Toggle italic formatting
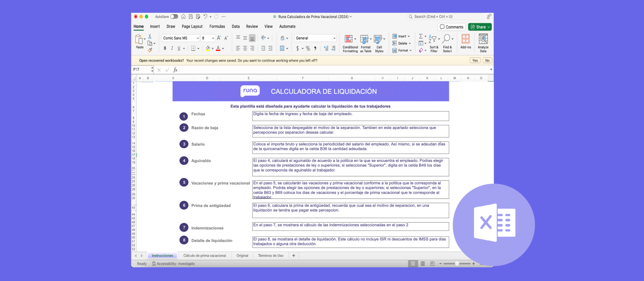644x281 pixels. [x=172, y=48]
